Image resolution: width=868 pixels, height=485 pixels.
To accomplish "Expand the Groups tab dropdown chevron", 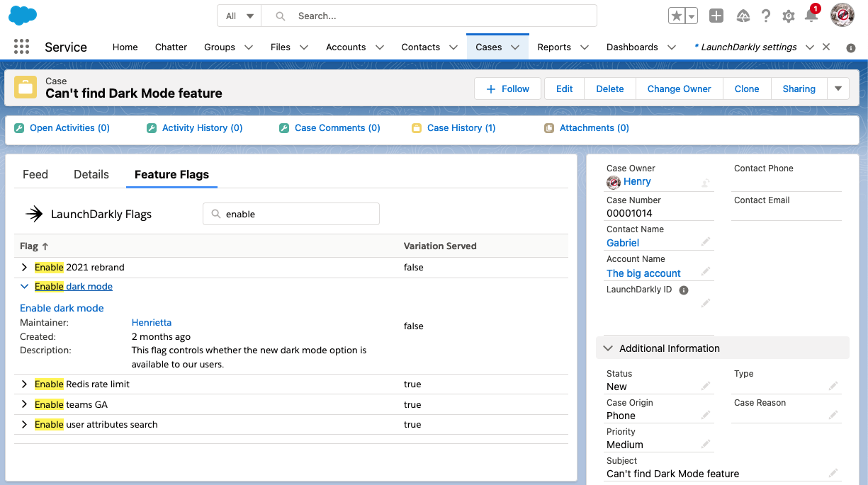I will tap(249, 47).
